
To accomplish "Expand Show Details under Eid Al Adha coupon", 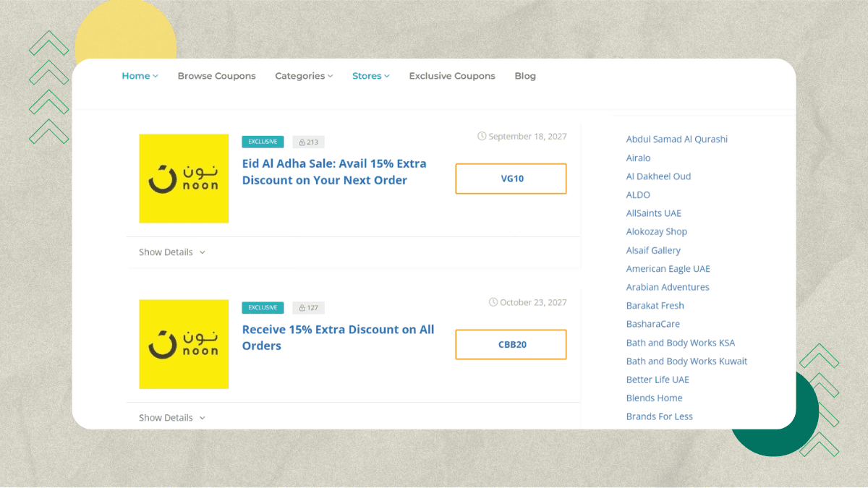I will coord(172,252).
